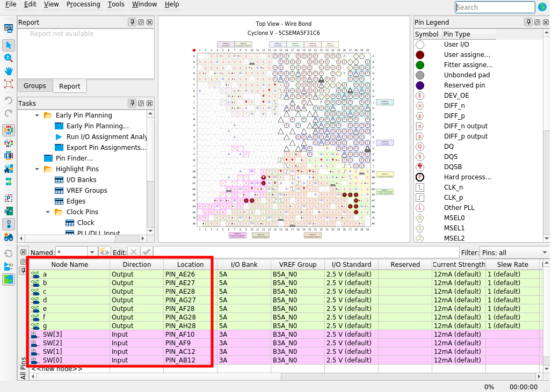
Task: Click the dark red User assigned legend swatch
Action: point(419,55)
